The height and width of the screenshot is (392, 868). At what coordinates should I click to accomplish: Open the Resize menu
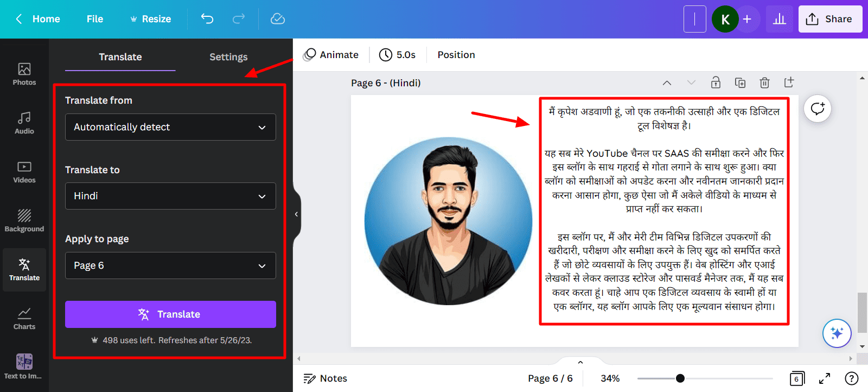point(150,19)
